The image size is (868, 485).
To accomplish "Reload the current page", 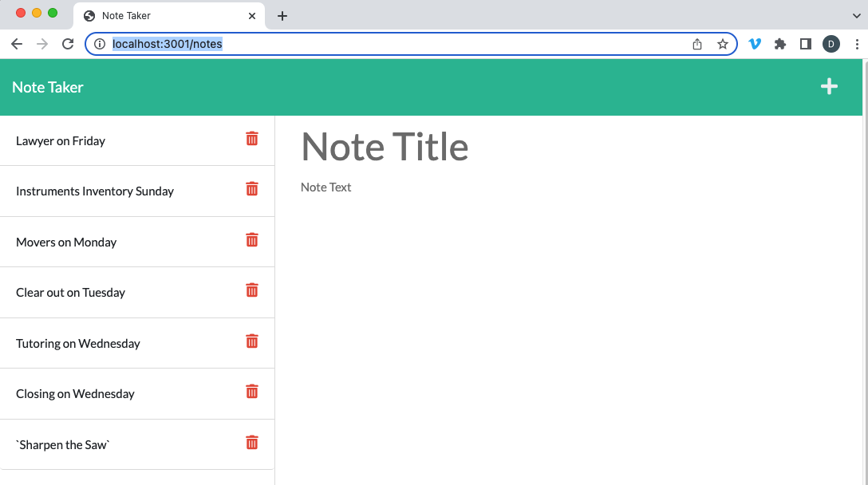I will (68, 44).
